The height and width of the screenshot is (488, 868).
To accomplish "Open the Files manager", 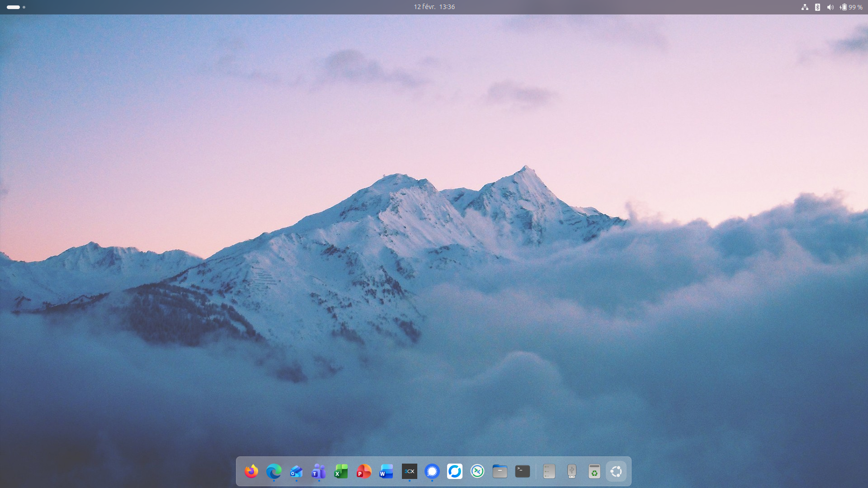I will pyautogui.click(x=500, y=471).
